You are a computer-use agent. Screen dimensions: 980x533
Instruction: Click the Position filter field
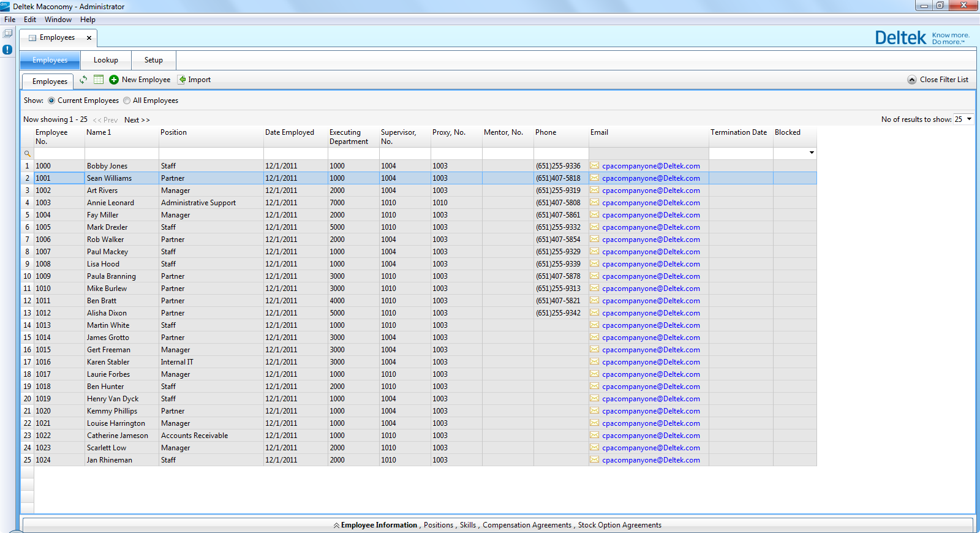(x=211, y=153)
